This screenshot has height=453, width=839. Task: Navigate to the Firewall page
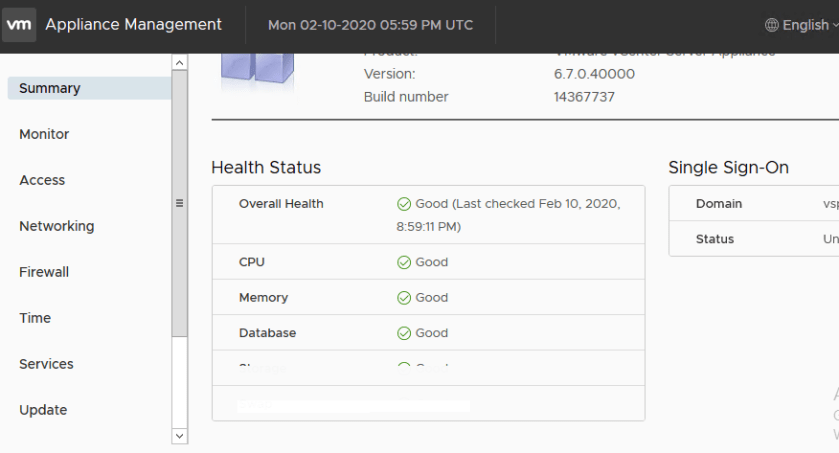[x=46, y=272]
